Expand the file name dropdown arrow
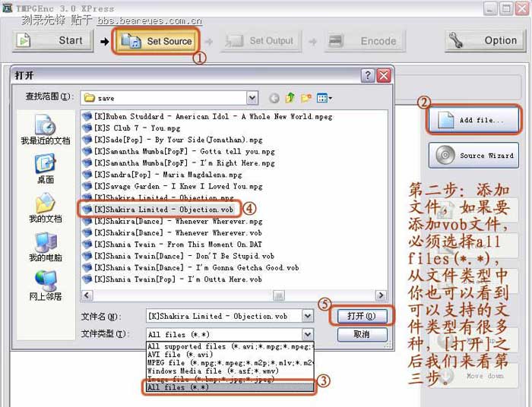 pos(308,316)
